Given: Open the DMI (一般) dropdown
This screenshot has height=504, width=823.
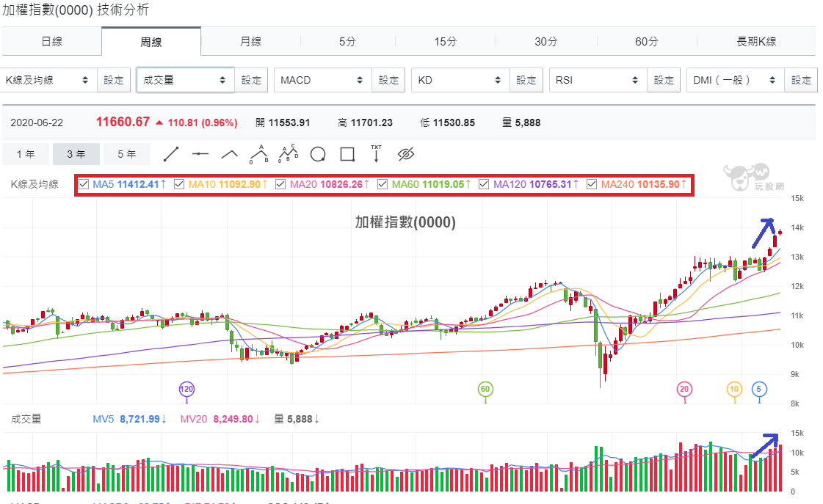Looking at the screenshot, I should pos(736,80).
